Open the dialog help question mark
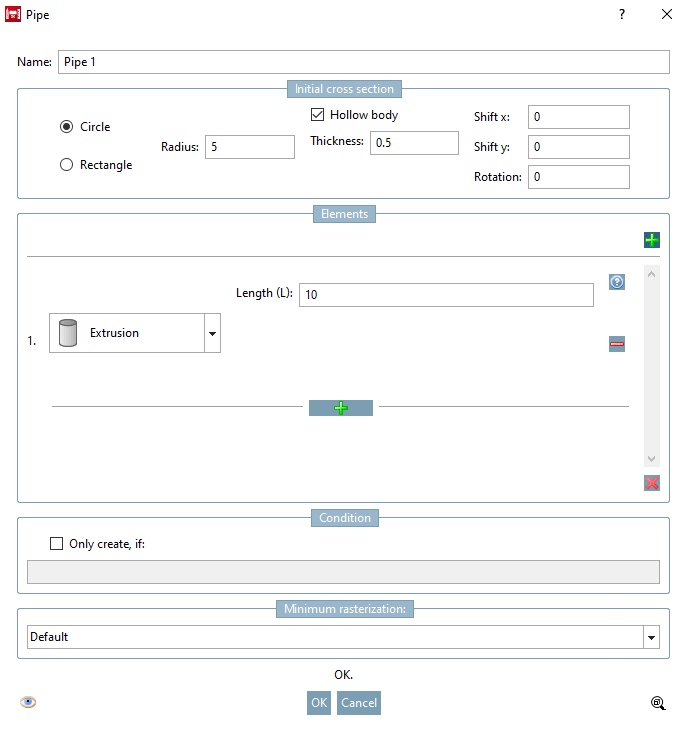The image size is (689, 731). 621,14
